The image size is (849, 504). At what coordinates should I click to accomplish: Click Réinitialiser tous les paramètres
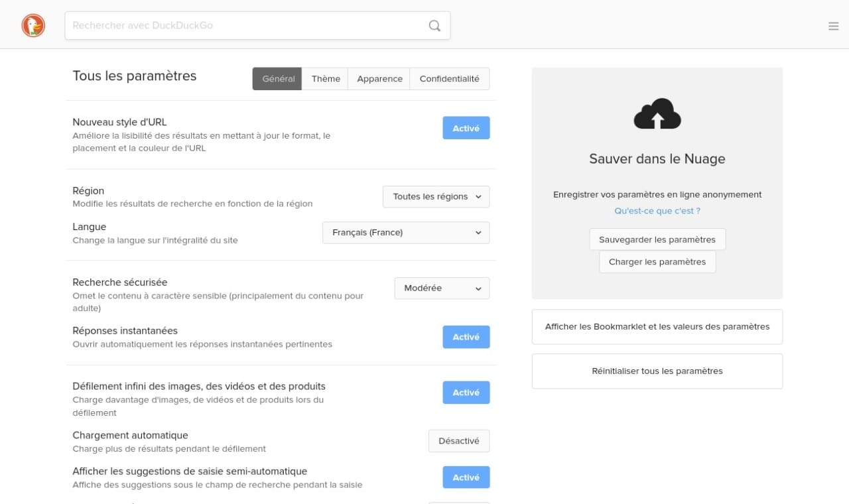point(657,371)
